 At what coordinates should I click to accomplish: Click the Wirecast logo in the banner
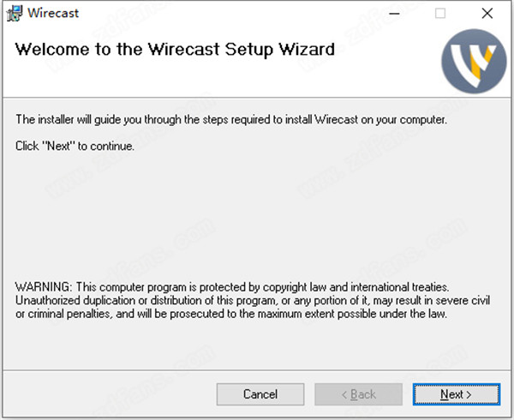[474, 61]
